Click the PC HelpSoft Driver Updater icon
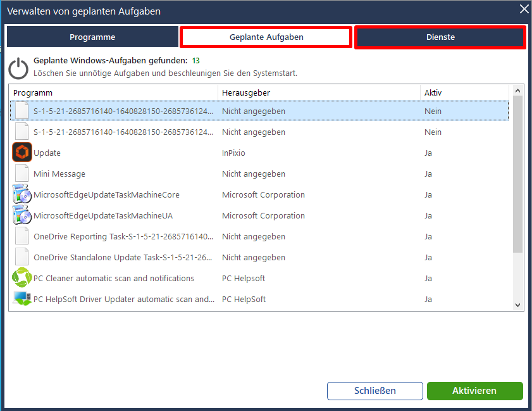This screenshot has width=532, height=411. click(22, 298)
